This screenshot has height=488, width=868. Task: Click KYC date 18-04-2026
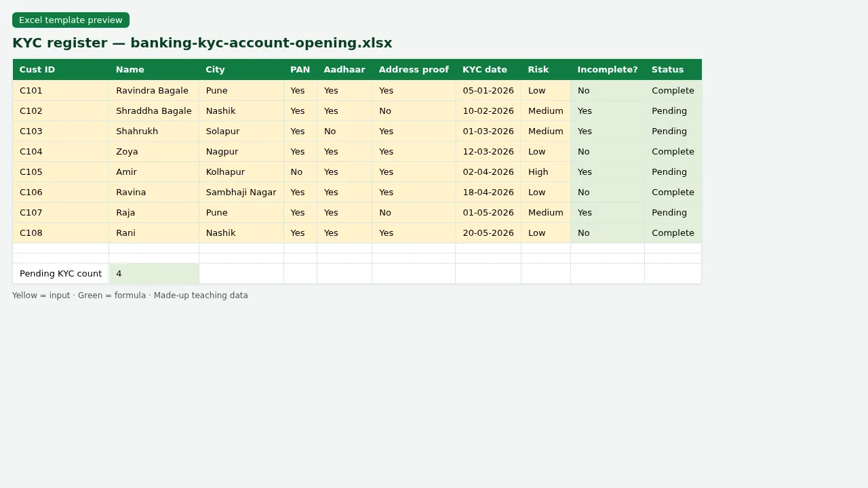coord(488,192)
